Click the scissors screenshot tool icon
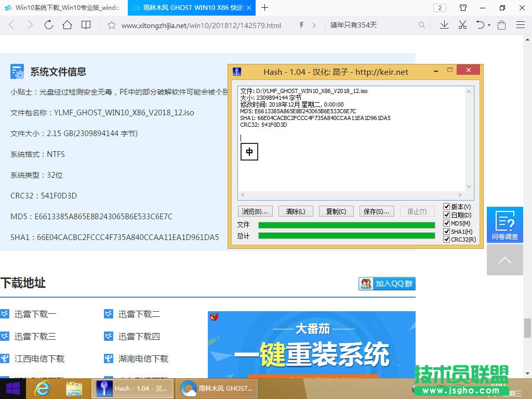 462,24
